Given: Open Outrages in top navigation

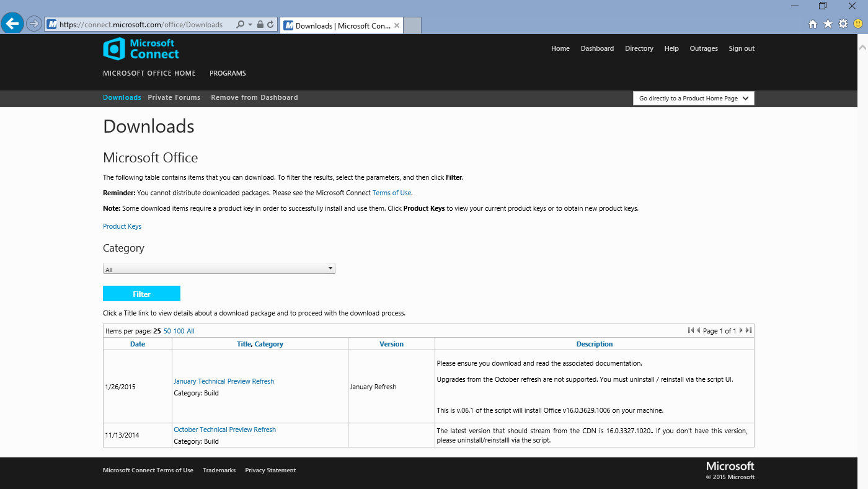Looking at the screenshot, I should coord(704,48).
